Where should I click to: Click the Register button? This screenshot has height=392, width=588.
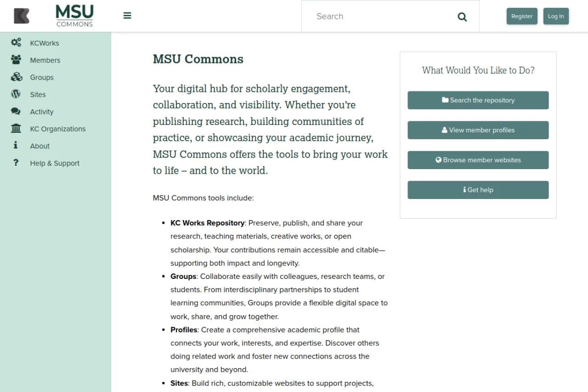pos(522,16)
